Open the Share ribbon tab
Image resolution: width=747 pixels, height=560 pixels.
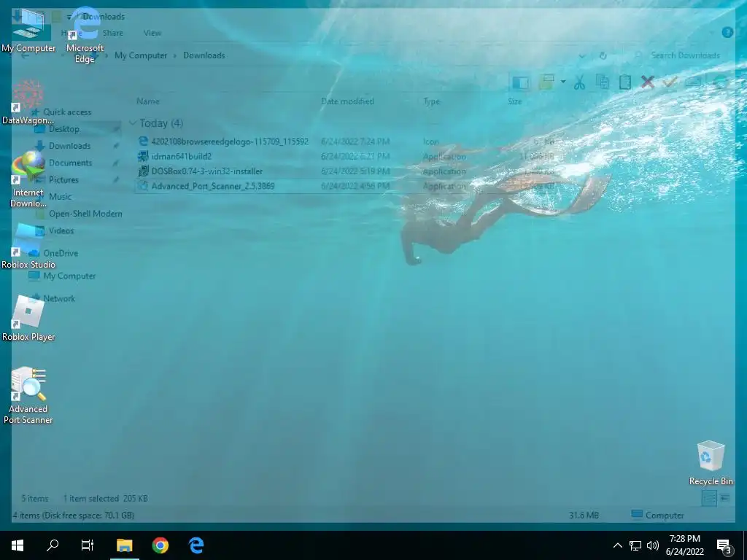click(113, 33)
